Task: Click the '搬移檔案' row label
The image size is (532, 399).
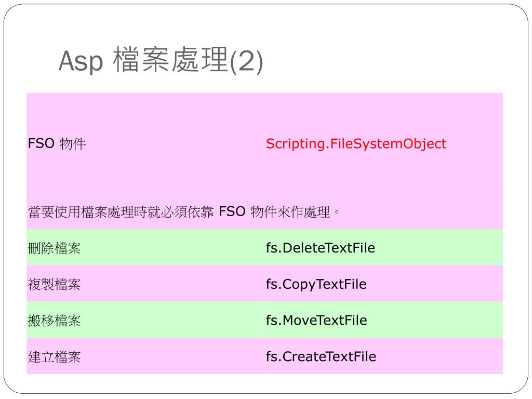Action: pyautogui.click(x=54, y=321)
